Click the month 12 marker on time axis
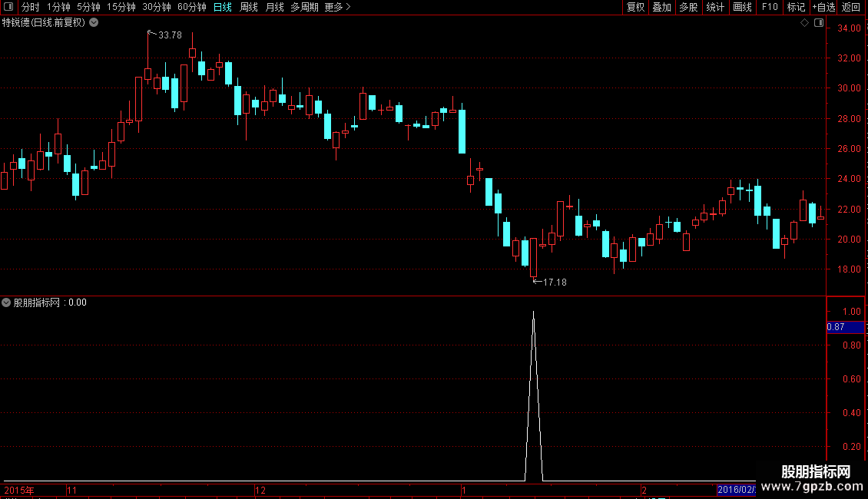868x499 pixels. pos(260,490)
